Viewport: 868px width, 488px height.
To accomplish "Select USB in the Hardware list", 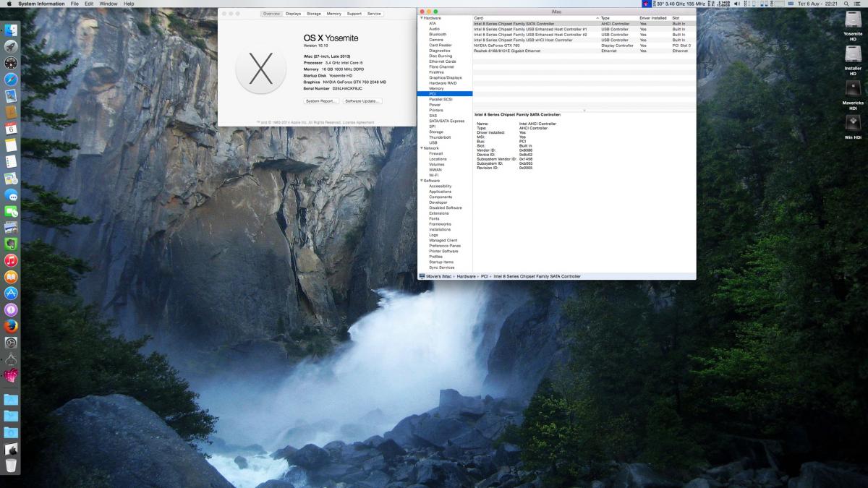I will point(433,142).
